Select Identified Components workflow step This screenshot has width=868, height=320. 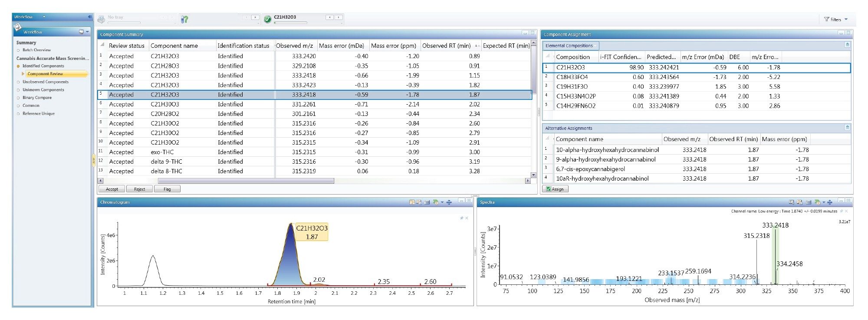(x=43, y=66)
